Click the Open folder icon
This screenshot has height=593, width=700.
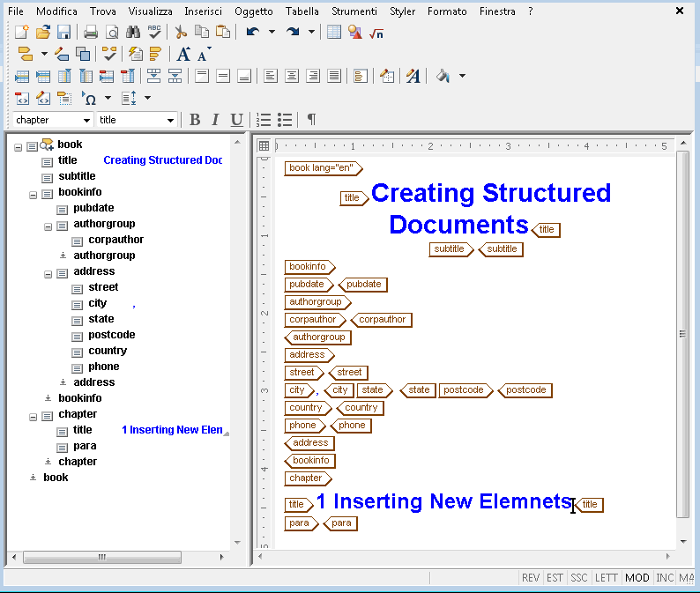coord(43,32)
